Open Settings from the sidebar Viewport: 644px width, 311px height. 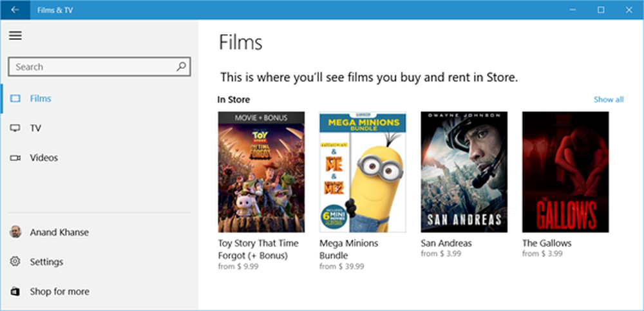pos(99,261)
